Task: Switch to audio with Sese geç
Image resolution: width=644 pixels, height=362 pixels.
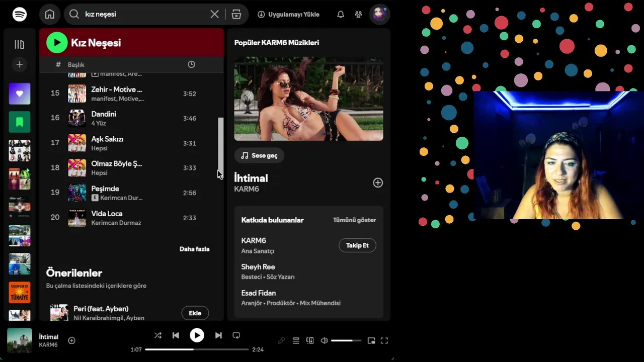Action: (259, 156)
